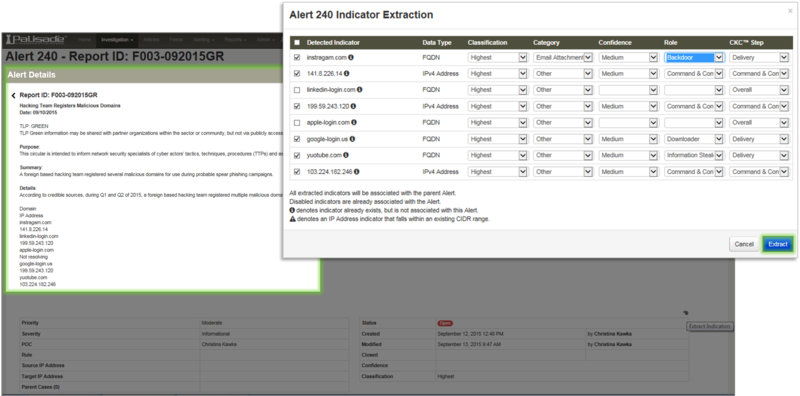Open the Reports menu in the navbar
This screenshot has width=800, height=396.
(x=235, y=39)
